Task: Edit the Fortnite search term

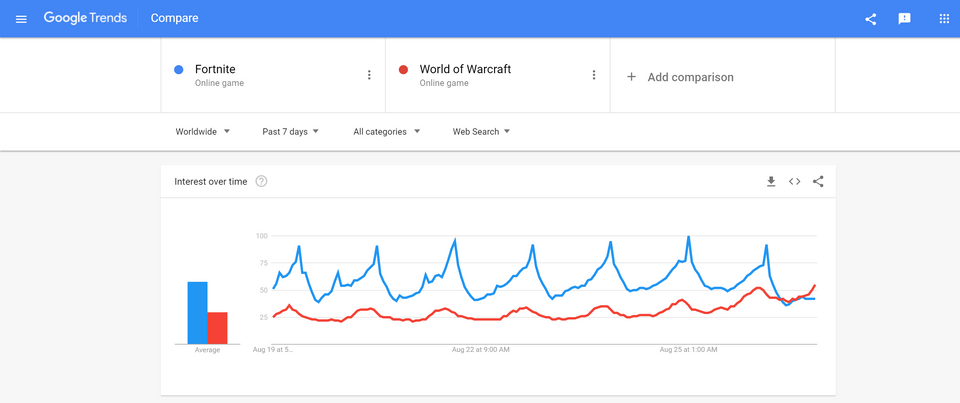Action: tap(215, 69)
